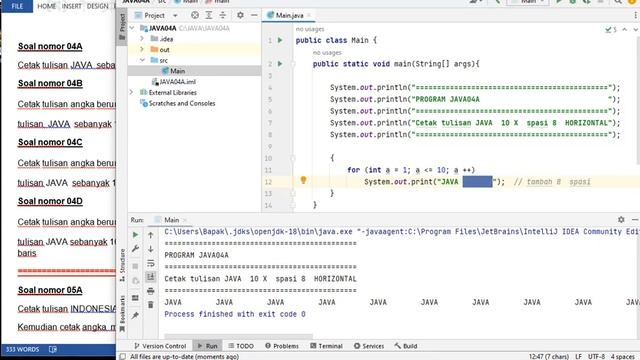Open the Word HOME ribbon tab
Screen dimensions: 640x360
click(x=47, y=6)
